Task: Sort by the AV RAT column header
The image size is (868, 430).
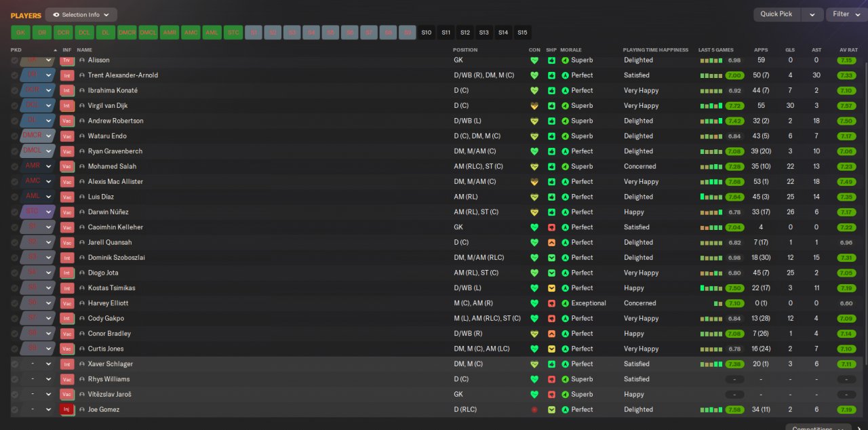Action: 848,50
